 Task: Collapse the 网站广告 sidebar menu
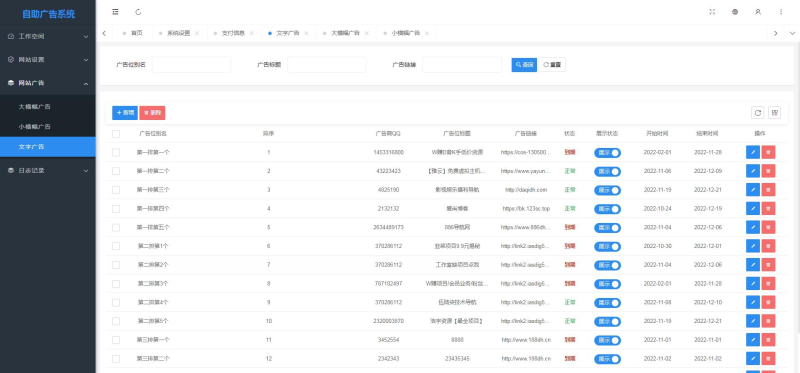point(48,83)
